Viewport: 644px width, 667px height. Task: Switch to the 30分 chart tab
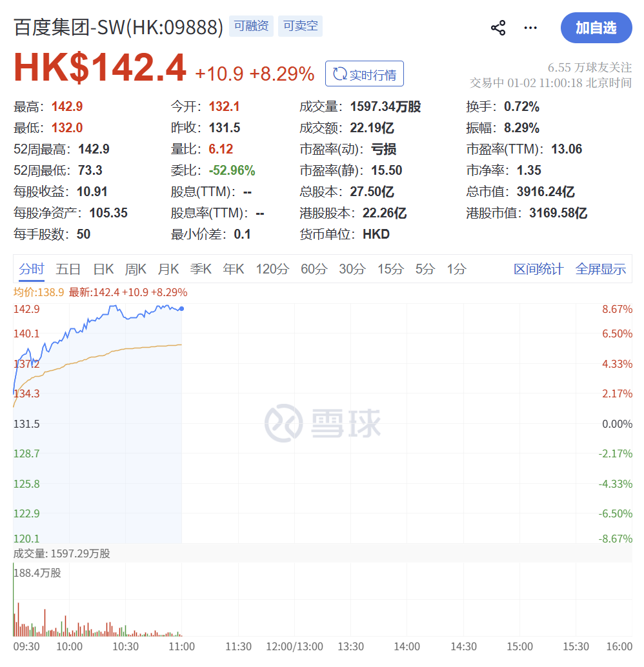click(x=352, y=269)
